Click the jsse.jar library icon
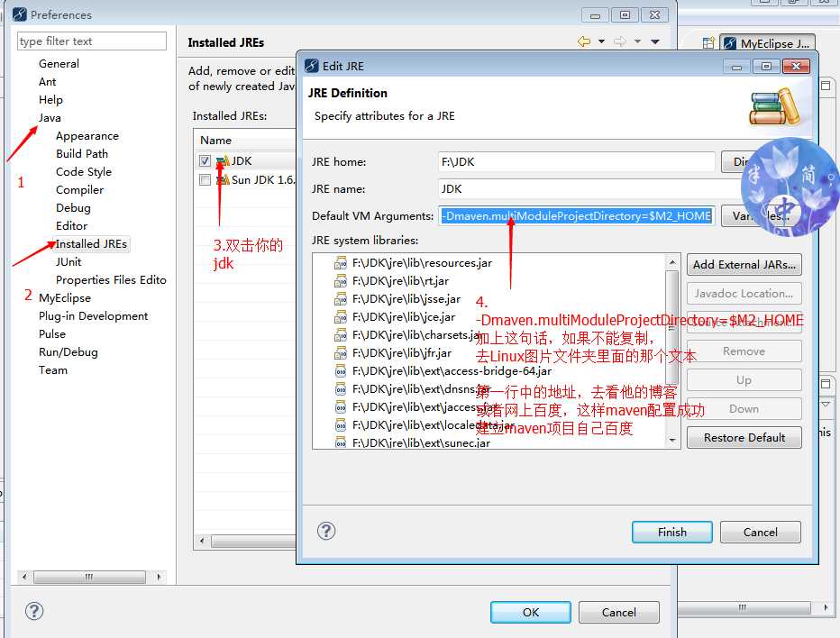This screenshot has width=840, height=638. click(340, 299)
